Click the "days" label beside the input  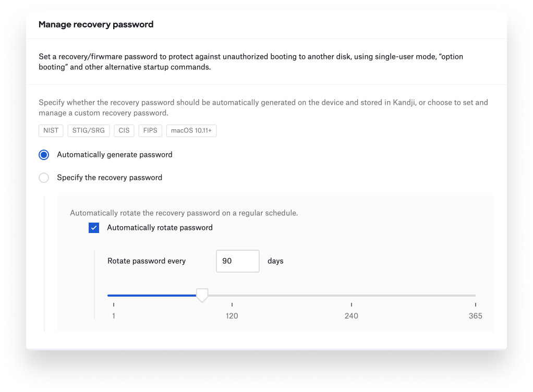coord(275,261)
